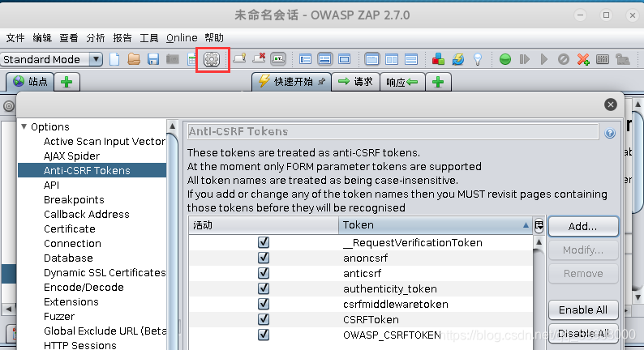The width and height of the screenshot is (644, 350).
Task: Click the green plus after the 响应 tab
Action: pos(438,82)
